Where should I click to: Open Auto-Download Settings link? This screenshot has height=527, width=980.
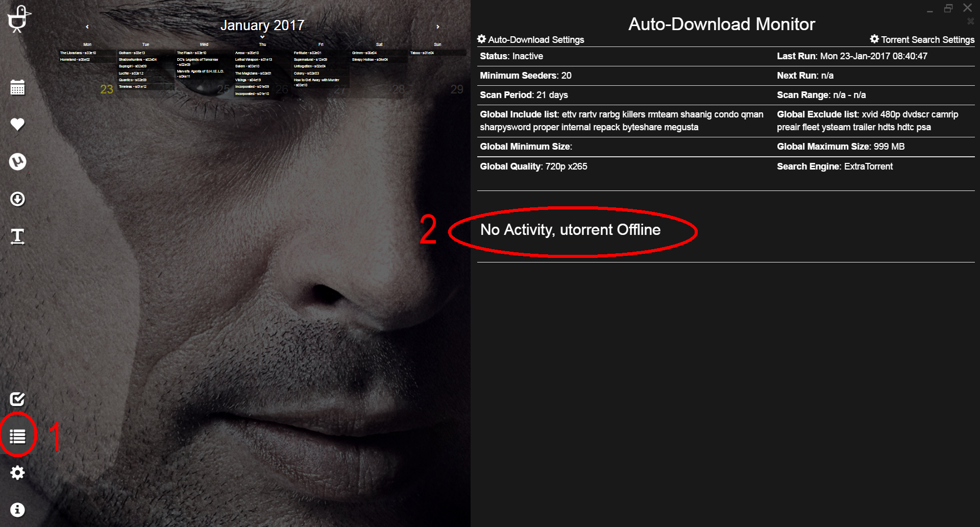coord(531,39)
